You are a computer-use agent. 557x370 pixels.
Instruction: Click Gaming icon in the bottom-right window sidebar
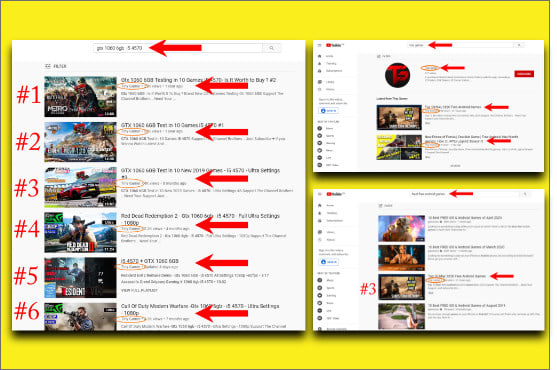click(320, 295)
